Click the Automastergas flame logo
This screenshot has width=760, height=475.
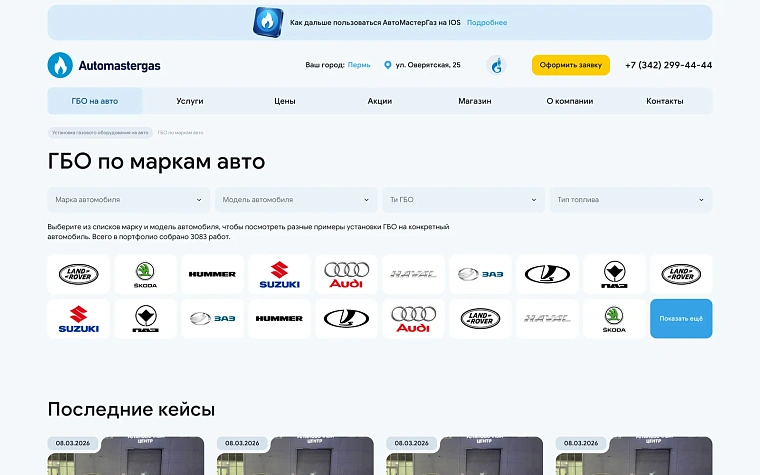click(60, 65)
